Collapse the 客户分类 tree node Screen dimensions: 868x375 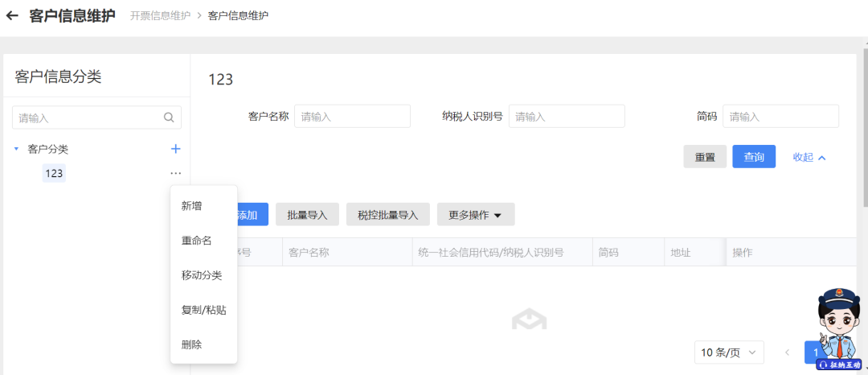(17, 149)
